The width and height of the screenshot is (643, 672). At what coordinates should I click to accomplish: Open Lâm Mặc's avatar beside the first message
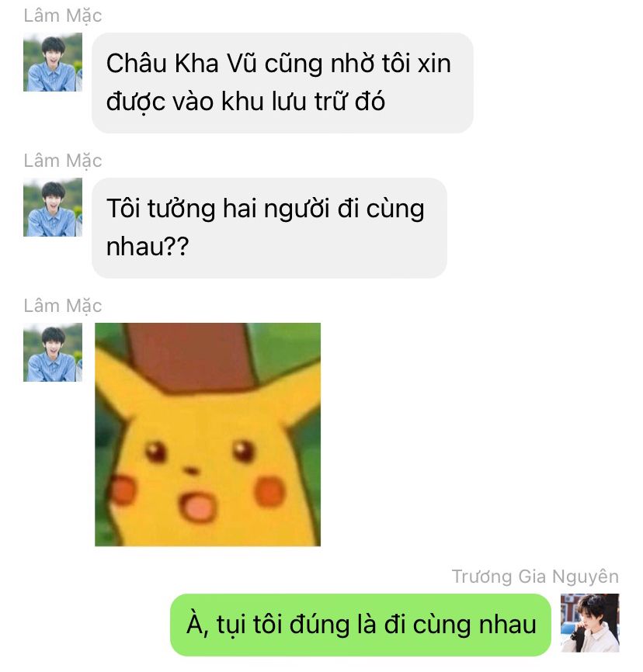pos(53,62)
